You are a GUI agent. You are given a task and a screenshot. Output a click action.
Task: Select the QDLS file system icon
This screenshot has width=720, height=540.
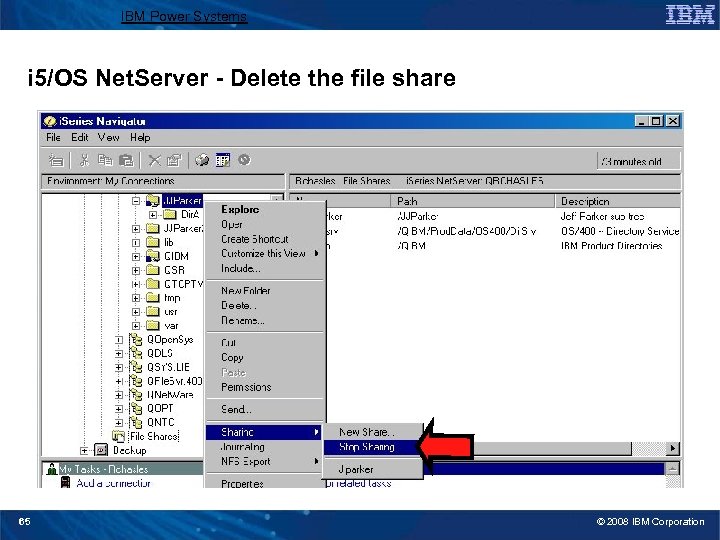[135, 354]
